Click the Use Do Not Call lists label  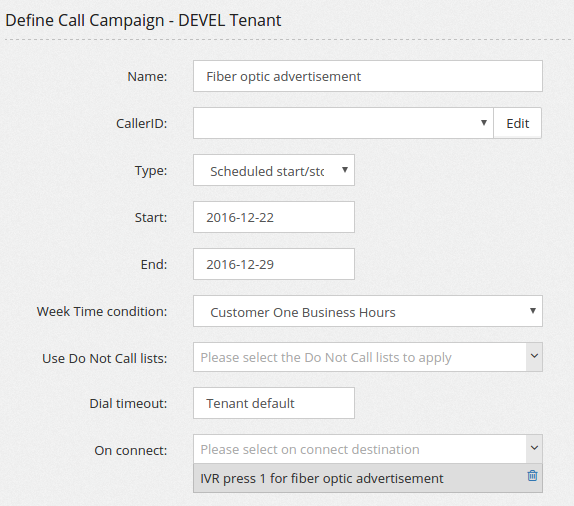(105, 358)
